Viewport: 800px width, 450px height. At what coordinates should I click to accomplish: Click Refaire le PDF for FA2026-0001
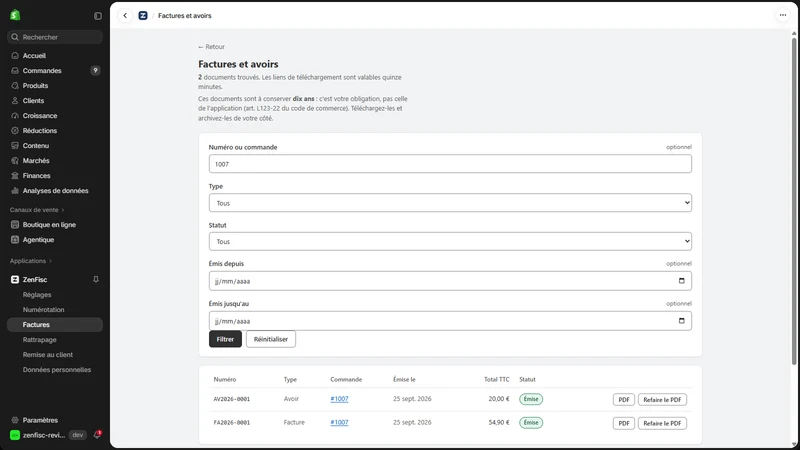(662, 423)
